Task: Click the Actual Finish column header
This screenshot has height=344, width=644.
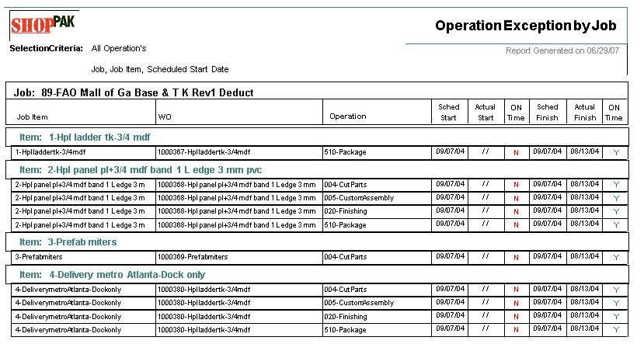Action: 583,112
